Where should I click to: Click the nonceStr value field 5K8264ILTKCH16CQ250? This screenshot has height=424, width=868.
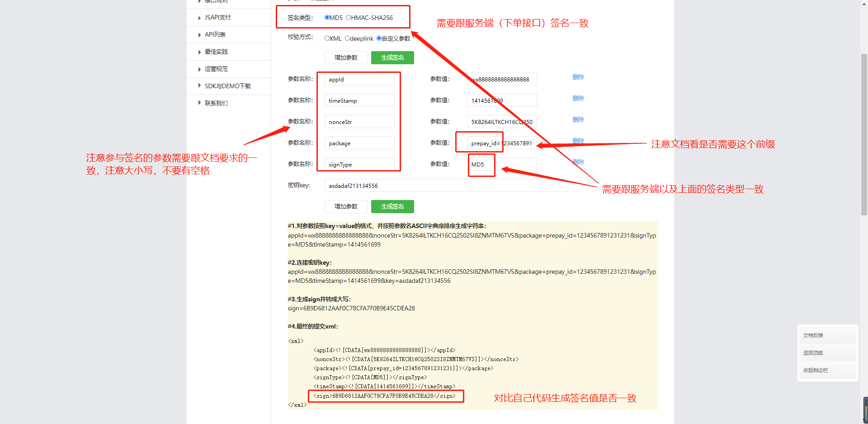click(x=502, y=122)
